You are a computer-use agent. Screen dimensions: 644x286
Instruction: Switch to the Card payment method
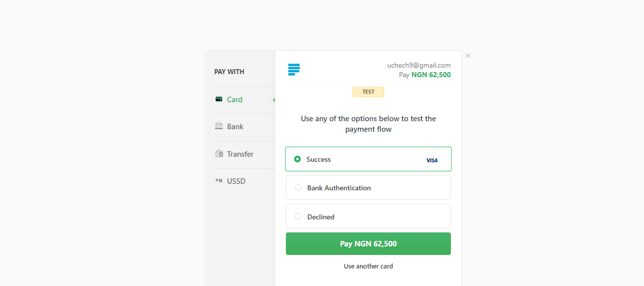pyautogui.click(x=235, y=100)
